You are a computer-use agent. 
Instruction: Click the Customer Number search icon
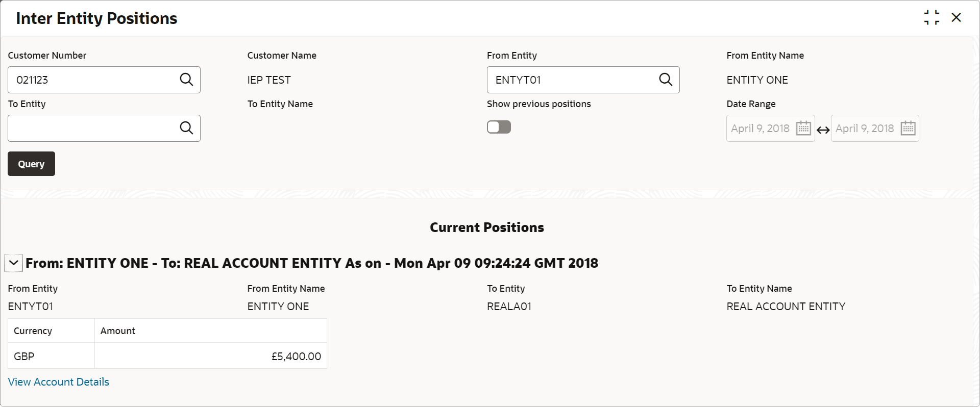coord(186,80)
